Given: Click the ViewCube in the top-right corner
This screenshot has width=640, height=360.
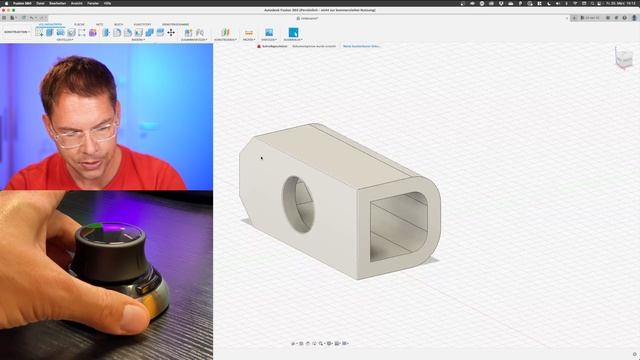Looking at the screenshot, I should tap(624, 59).
